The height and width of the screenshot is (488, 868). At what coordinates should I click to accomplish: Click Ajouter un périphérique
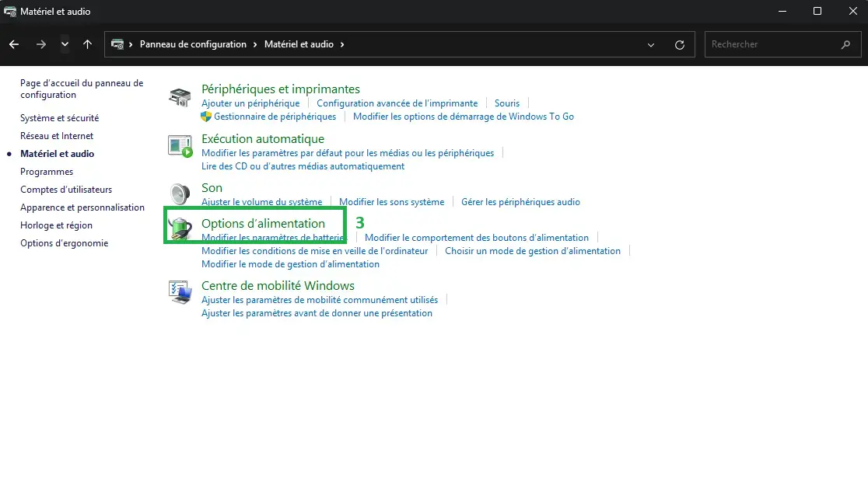coord(250,103)
